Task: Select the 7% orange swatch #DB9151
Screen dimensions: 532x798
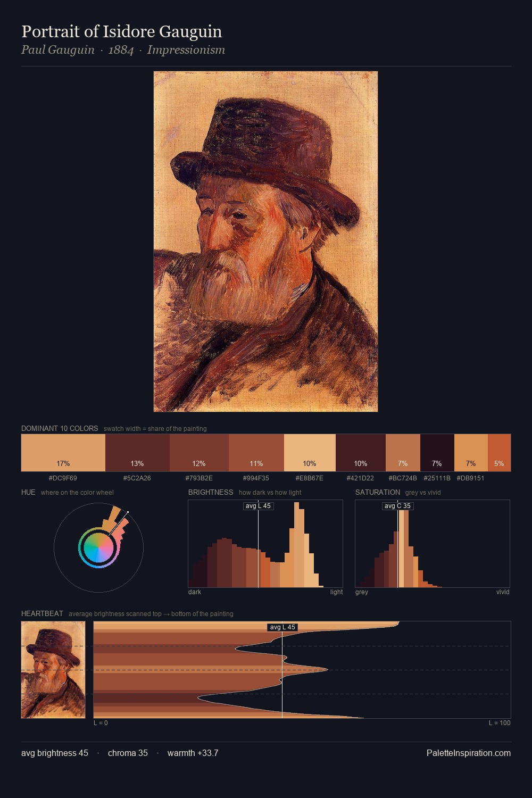Action: click(x=471, y=453)
